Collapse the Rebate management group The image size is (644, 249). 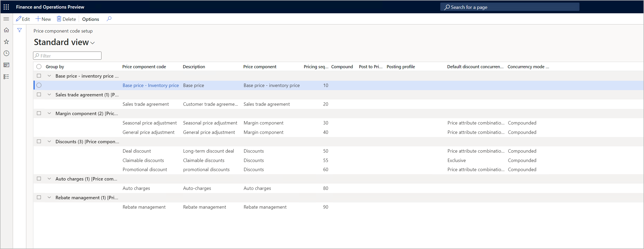[x=49, y=197]
